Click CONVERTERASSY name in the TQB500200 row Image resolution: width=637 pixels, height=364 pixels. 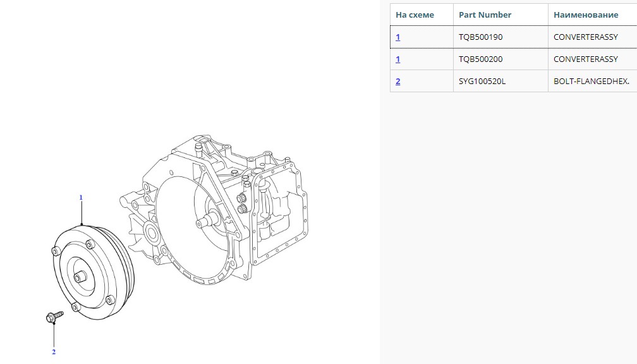(x=585, y=59)
